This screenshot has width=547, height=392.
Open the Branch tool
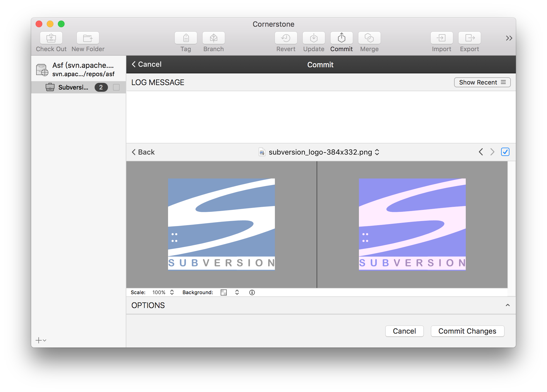pos(213,41)
